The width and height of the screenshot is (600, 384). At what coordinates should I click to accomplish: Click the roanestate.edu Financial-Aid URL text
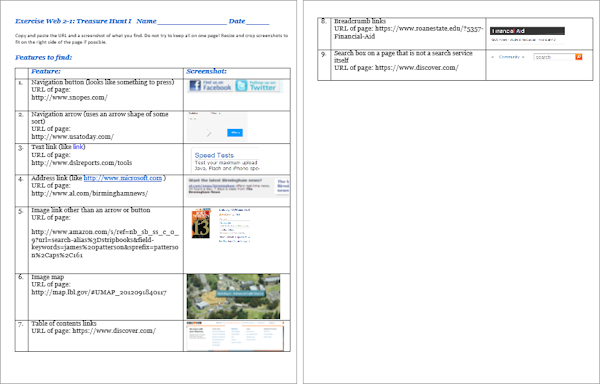tap(408, 33)
